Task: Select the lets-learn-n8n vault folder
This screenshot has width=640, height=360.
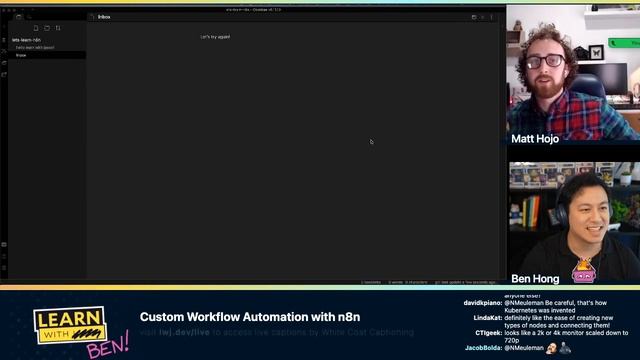Action: pos(27,40)
